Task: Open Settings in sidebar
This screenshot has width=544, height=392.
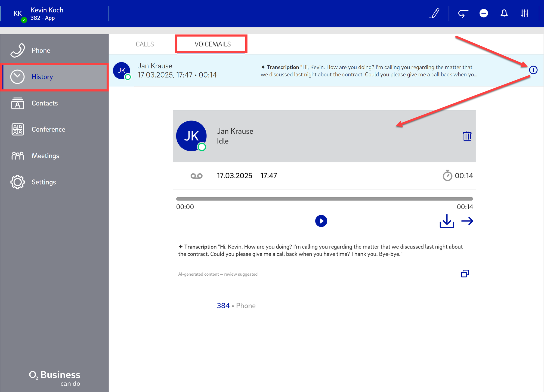Action: (x=44, y=182)
